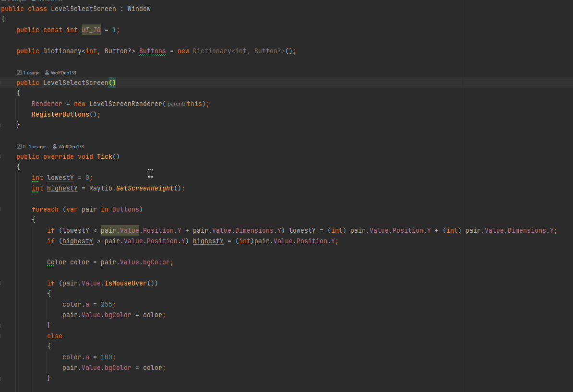
Task: Click the usages icon beside '0+1 usages'
Action: tap(19, 146)
